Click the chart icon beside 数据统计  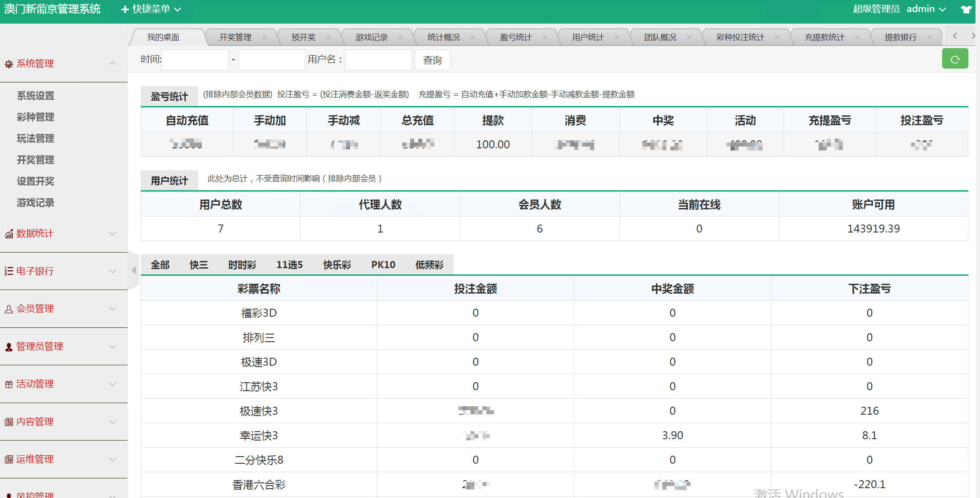pyautogui.click(x=8, y=234)
